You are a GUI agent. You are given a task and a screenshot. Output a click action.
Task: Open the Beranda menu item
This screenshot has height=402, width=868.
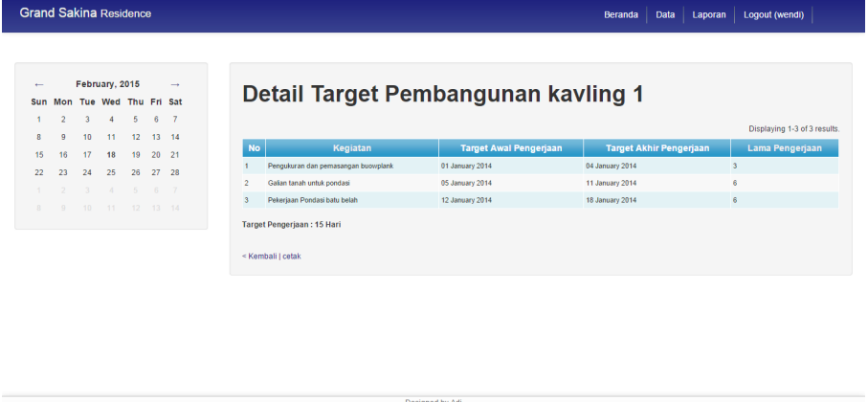[x=620, y=14]
